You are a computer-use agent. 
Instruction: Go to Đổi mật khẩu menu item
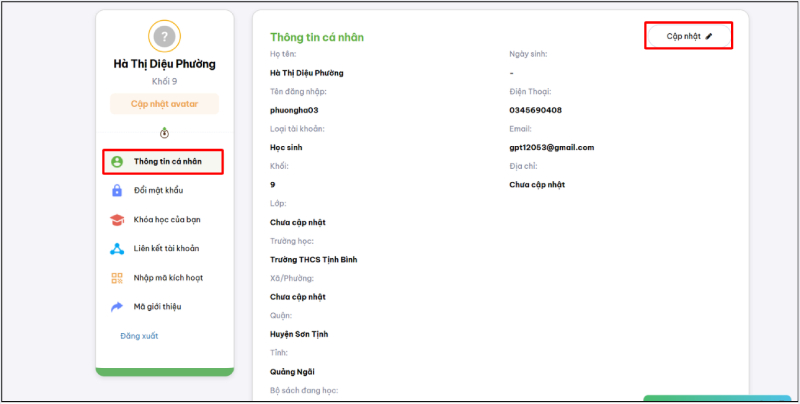click(158, 190)
